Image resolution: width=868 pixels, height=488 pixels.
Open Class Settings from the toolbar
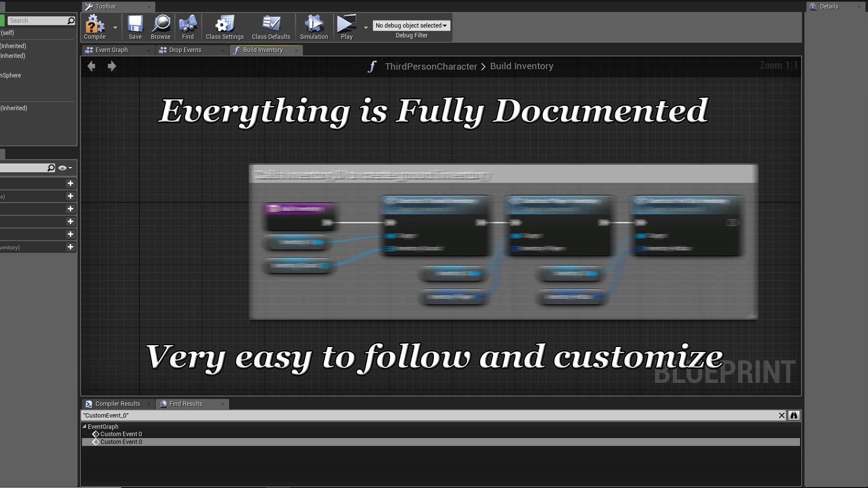[x=224, y=25]
